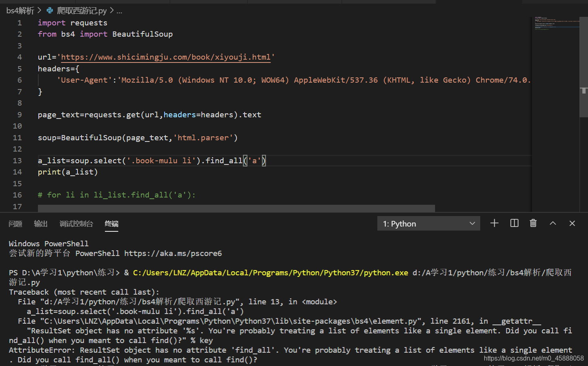588x366 pixels.
Task: Click the horizontal scrollbar below the code
Action: pos(236,208)
